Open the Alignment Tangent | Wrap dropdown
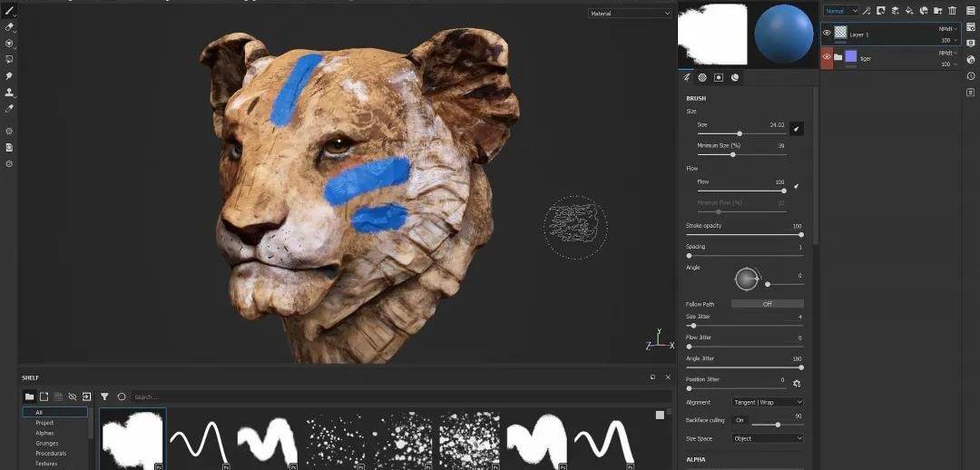 click(x=767, y=402)
